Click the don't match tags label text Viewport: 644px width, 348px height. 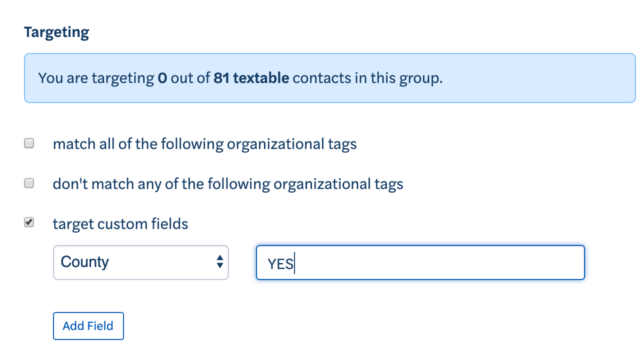coord(227,183)
